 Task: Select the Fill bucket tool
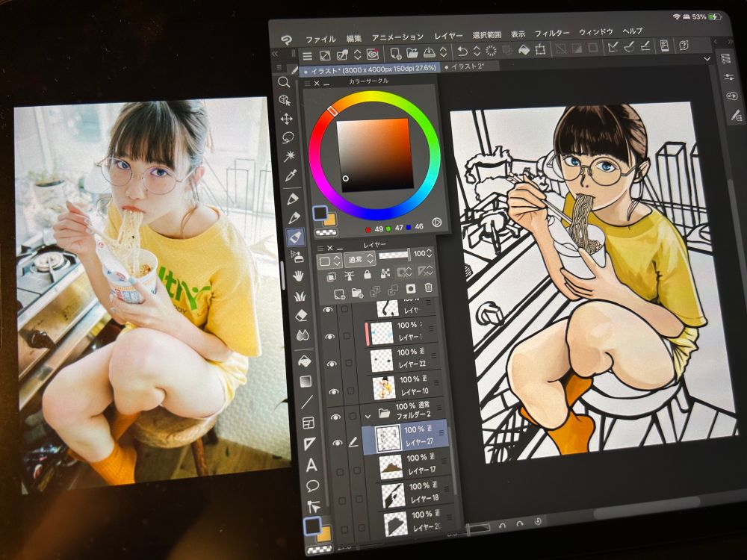[304, 361]
